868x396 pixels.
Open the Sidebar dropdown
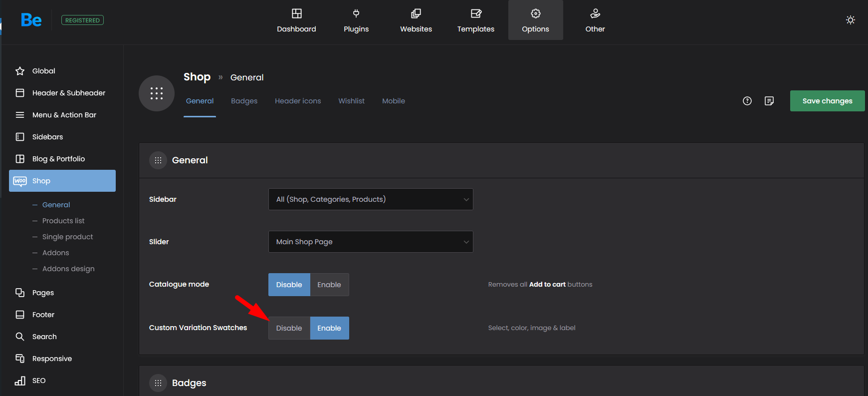click(371, 199)
